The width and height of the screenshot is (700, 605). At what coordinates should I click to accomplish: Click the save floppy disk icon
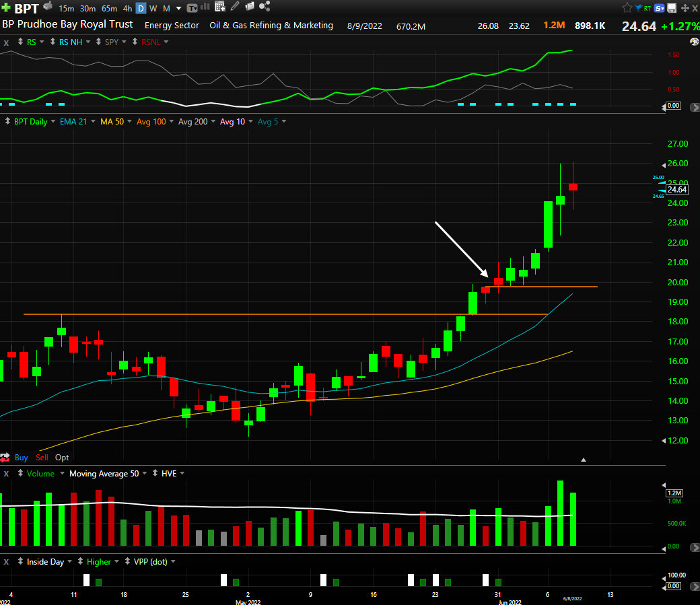672,8
